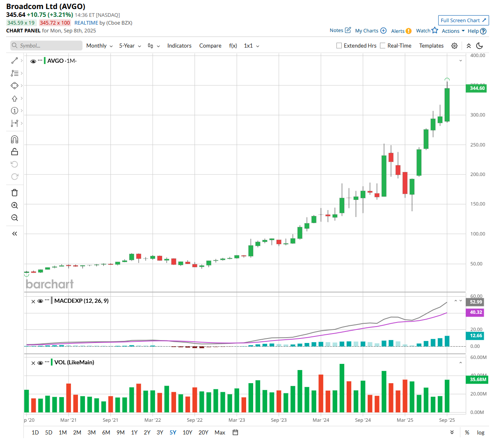Enable the Extended Hrs checkbox
Viewport: 494px width, 448px height.
pos(339,46)
